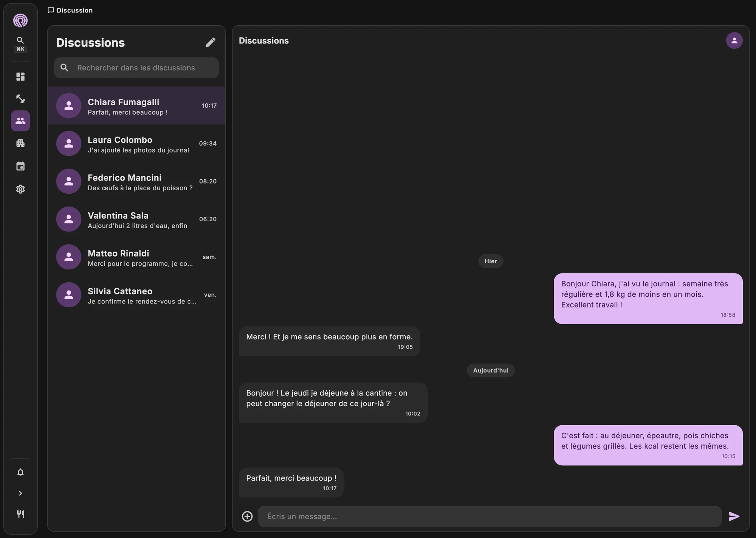Compose new discussion with pencil icon
756x538 pixels.
click(x=211, y=42)
